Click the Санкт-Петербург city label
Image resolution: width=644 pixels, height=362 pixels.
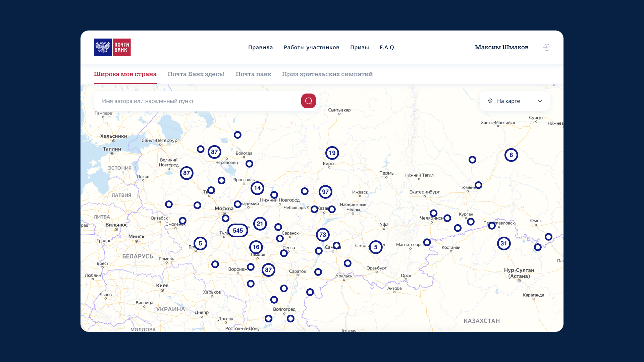(x=160, y=140)
